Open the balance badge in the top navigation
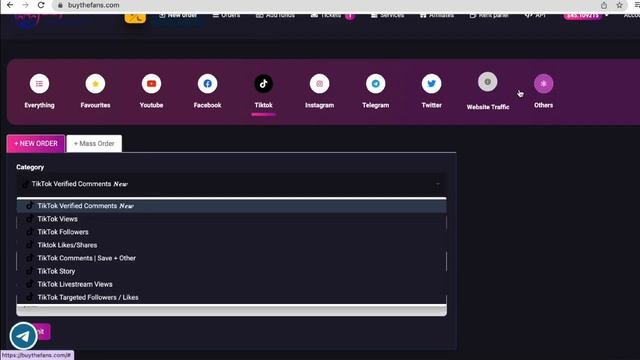Image resolution: width=640 pixels, height=360 pixels. (583, 16)
